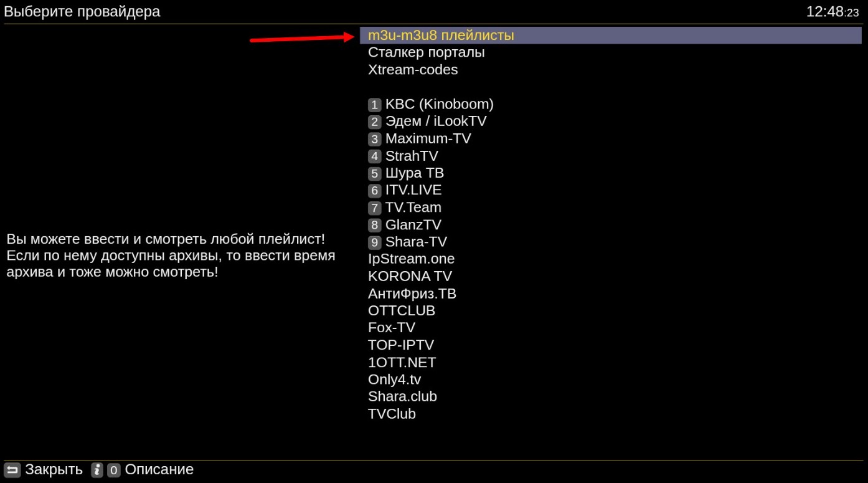Click the badge 9 next to Shara-TV
The image size is (868, 483).
pos(374,242)
